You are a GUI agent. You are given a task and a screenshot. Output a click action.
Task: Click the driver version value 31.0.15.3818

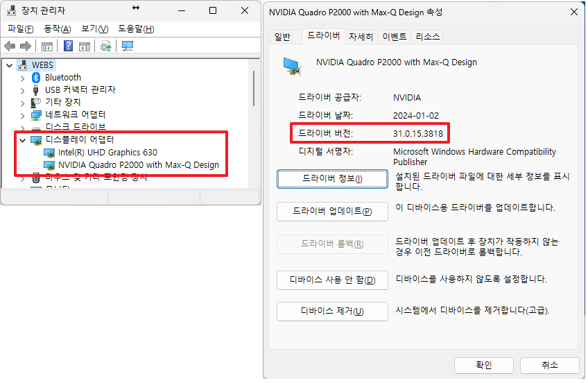click(x=418, y=134)
